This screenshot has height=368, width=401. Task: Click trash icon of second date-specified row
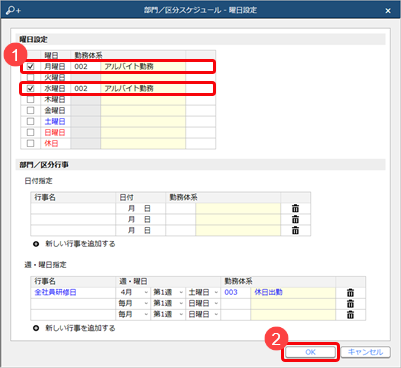click(295, 219)
